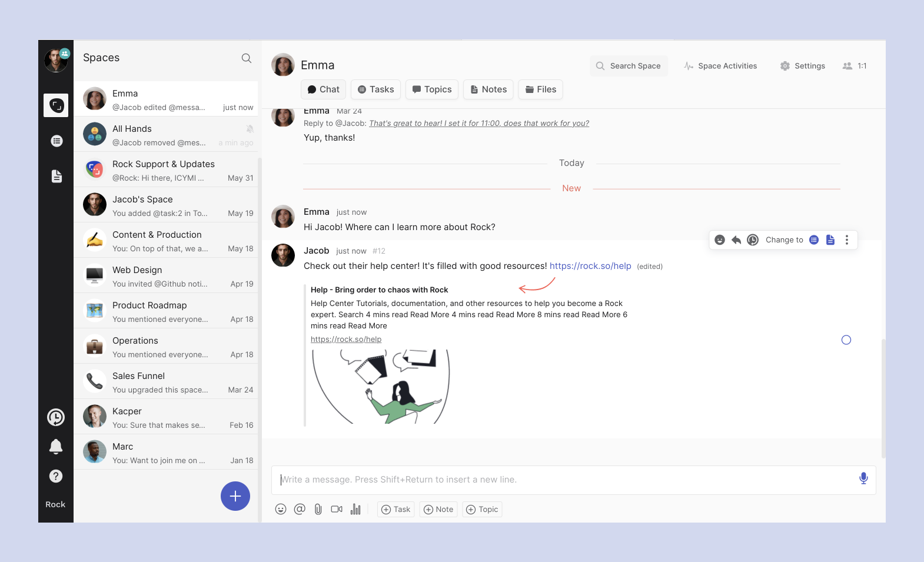Click the Space Activities button
Screen dimensions: 924x562
pyautogui.click(x=720, y=66)
